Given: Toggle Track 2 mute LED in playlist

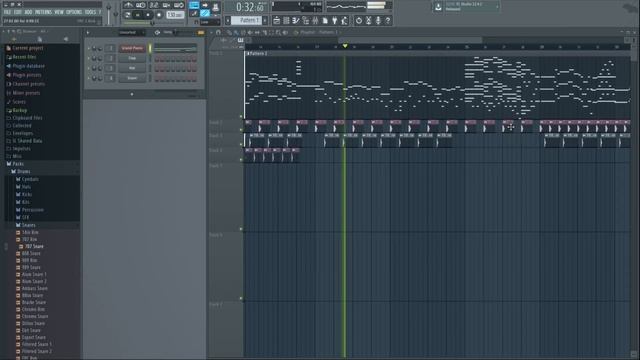Looking at the screenshot, I should click(x=241, y=130).
